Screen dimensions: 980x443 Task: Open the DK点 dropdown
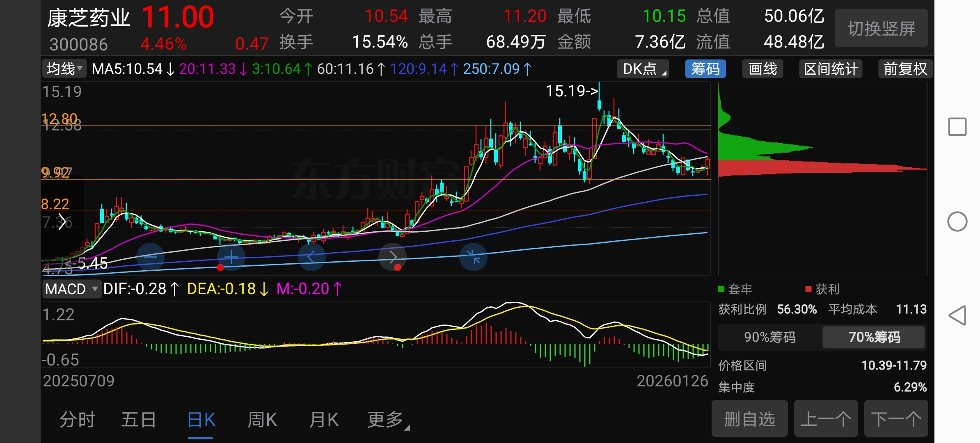click(x=643, y=69)
